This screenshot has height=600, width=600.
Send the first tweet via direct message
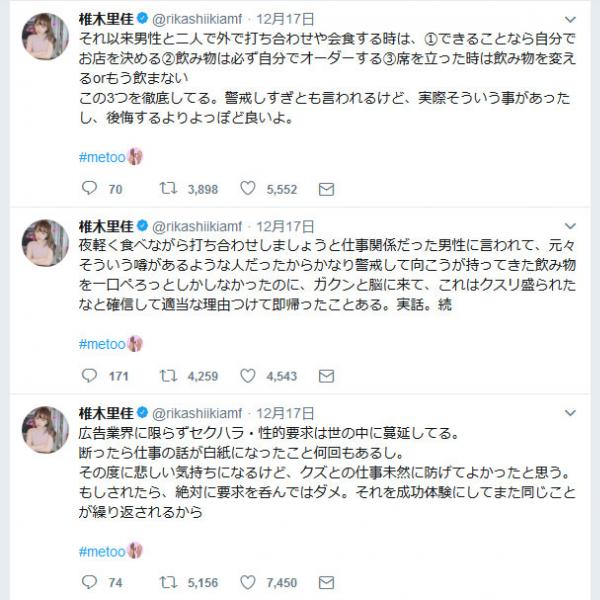point(326,189)
